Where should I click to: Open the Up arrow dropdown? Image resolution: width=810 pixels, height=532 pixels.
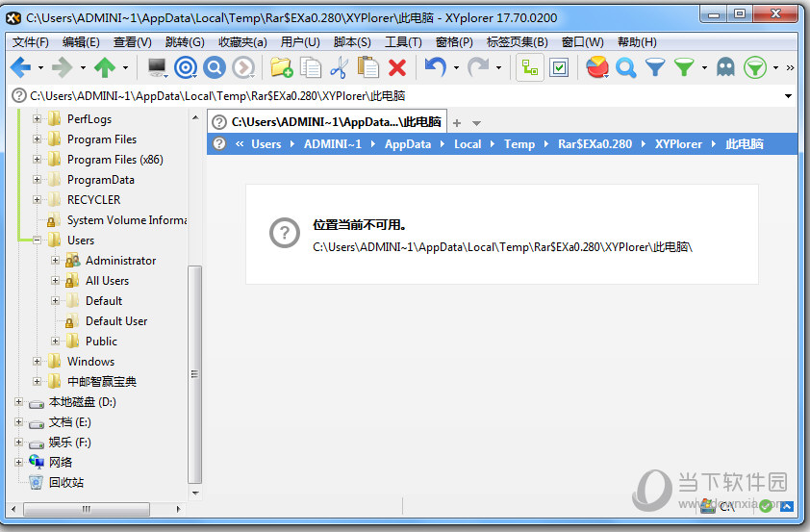click(x=125, y=67)
